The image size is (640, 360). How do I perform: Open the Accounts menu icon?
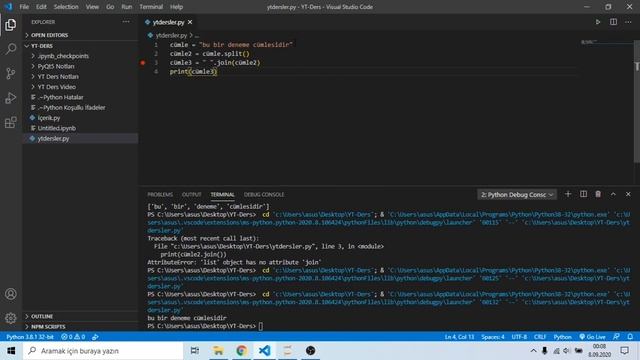click(11, 294)
